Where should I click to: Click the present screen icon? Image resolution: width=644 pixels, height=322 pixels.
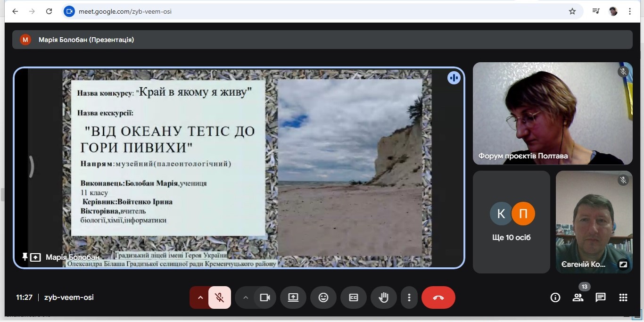point(293,297)
